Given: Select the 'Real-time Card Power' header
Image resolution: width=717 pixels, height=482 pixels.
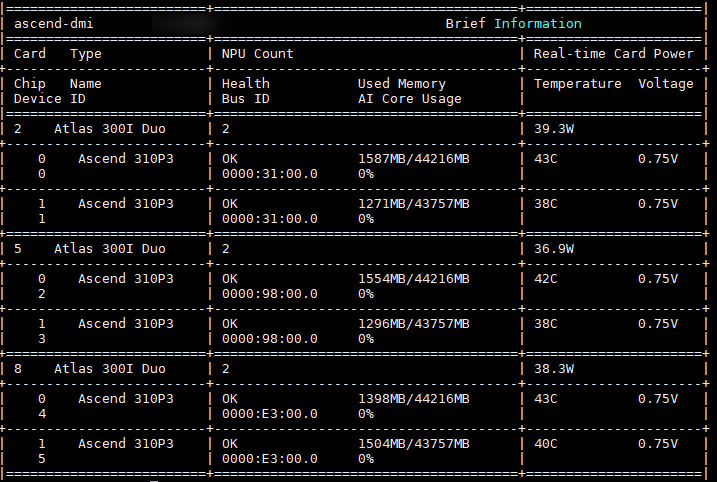Looking at the screenshot, I should (614, 54).
